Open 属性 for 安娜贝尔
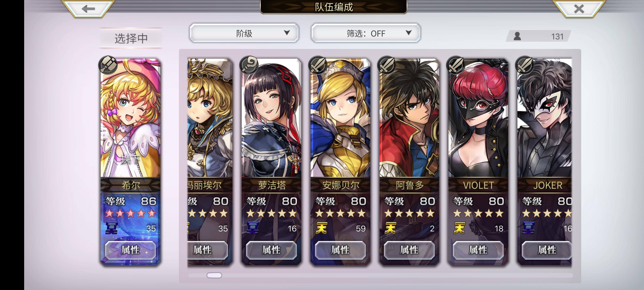 coord(340,250)
